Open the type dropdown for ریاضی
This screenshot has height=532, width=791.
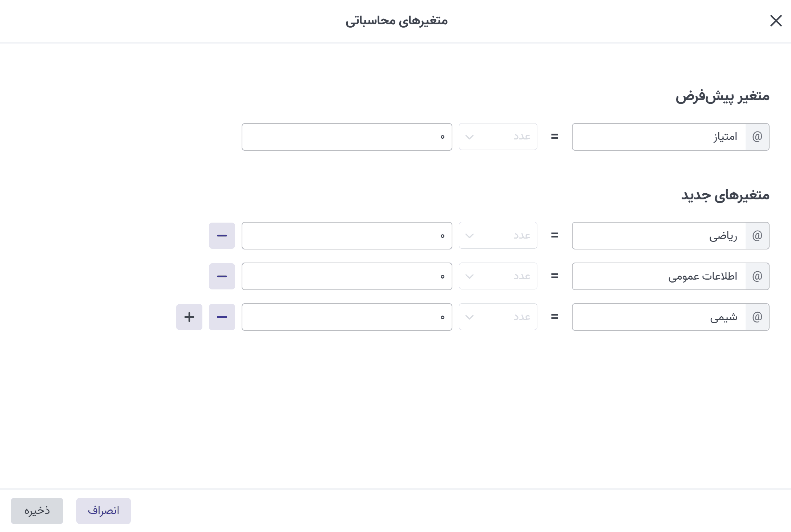498,236
